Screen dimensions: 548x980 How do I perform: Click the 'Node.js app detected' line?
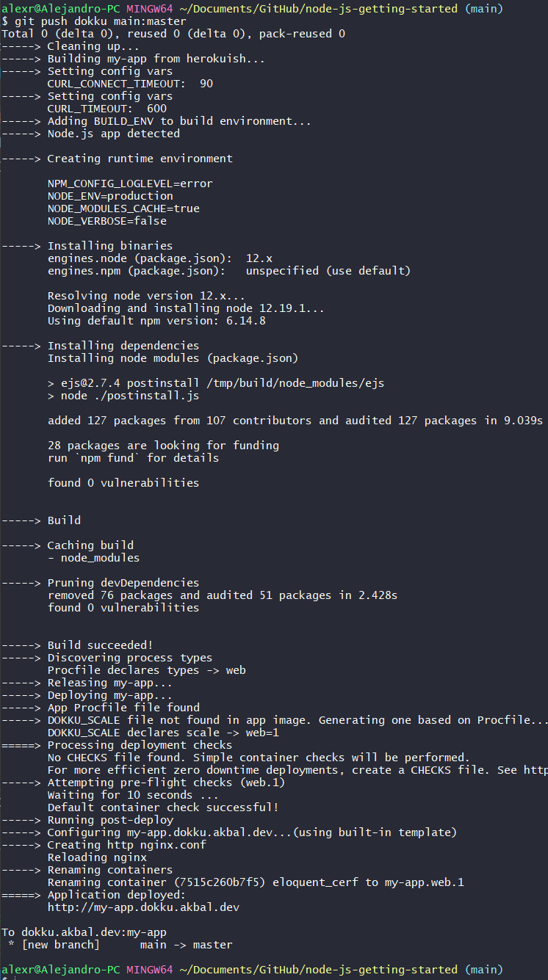click(x=113, y=134)
